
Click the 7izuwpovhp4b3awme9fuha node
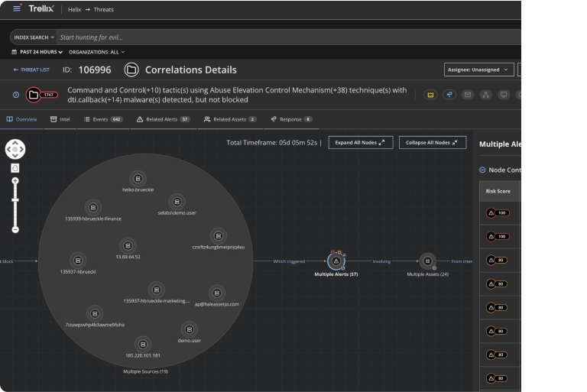95,314
